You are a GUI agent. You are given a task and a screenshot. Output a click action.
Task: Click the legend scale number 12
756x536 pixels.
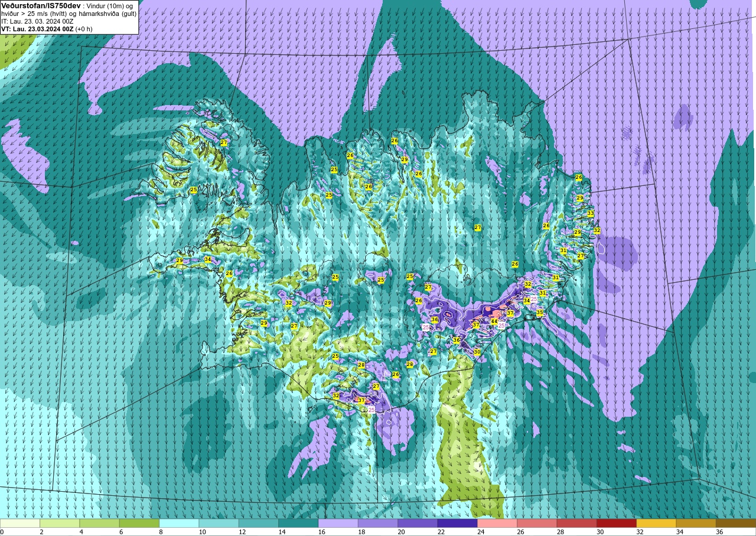(x=242, y=532)
